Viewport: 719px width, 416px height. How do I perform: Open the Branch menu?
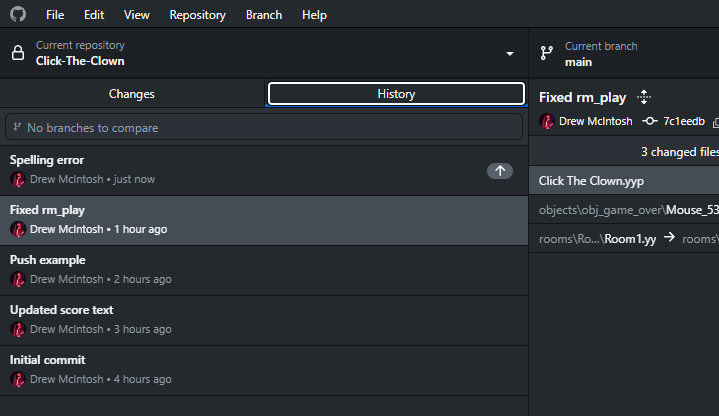[264, 15]
